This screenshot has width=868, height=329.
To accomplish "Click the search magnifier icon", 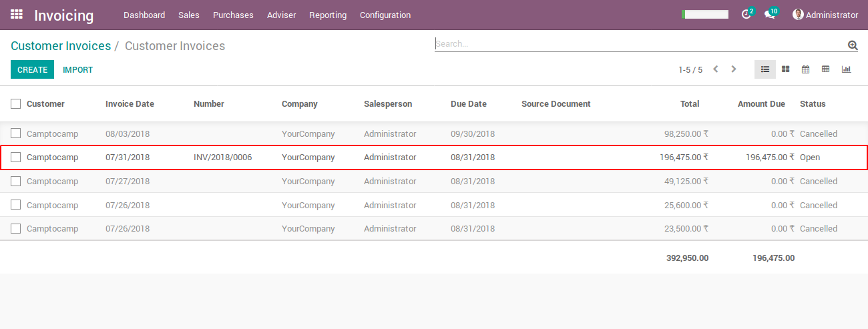I will pyautogui.click(x=853, y=45).
